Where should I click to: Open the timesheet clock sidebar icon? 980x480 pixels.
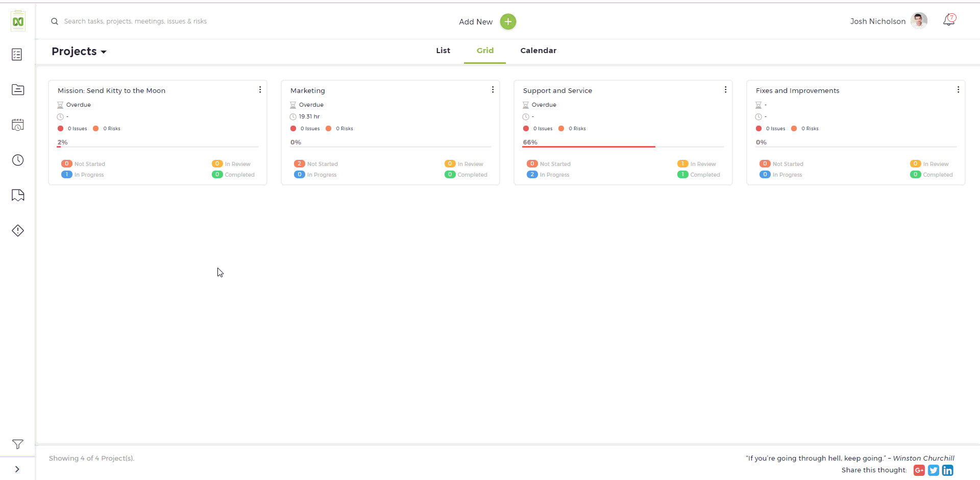tap(17, 160)
